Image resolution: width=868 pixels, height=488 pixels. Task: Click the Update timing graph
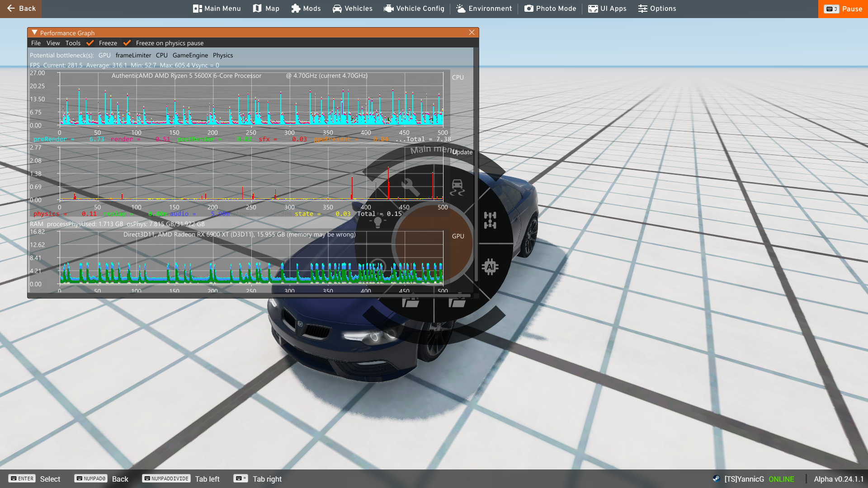pyautogui.click(x=251, y=174)
